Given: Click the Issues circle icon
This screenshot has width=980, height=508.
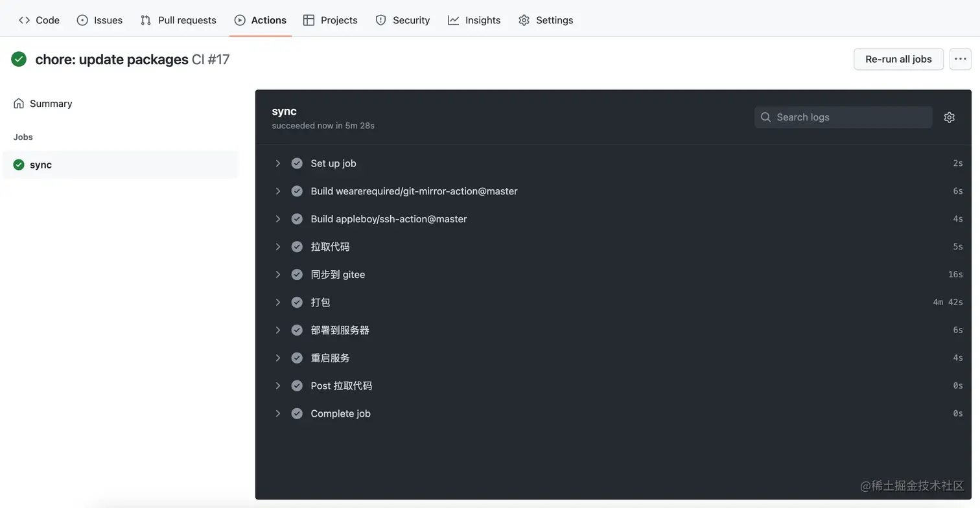Looking at the screenshot, I should (82, 20).
